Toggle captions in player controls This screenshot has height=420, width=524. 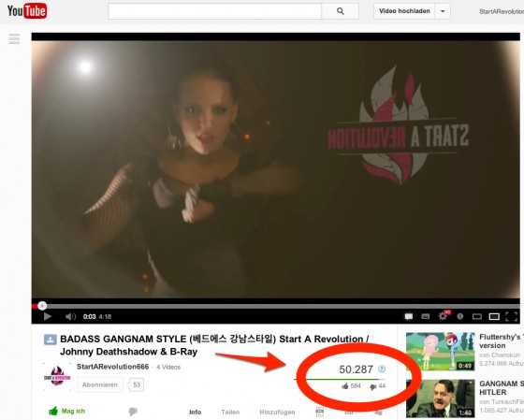425,316
